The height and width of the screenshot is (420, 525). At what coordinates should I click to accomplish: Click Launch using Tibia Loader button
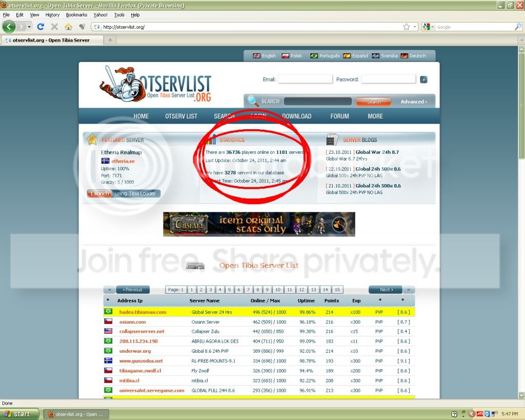click(x=124, y=193)
